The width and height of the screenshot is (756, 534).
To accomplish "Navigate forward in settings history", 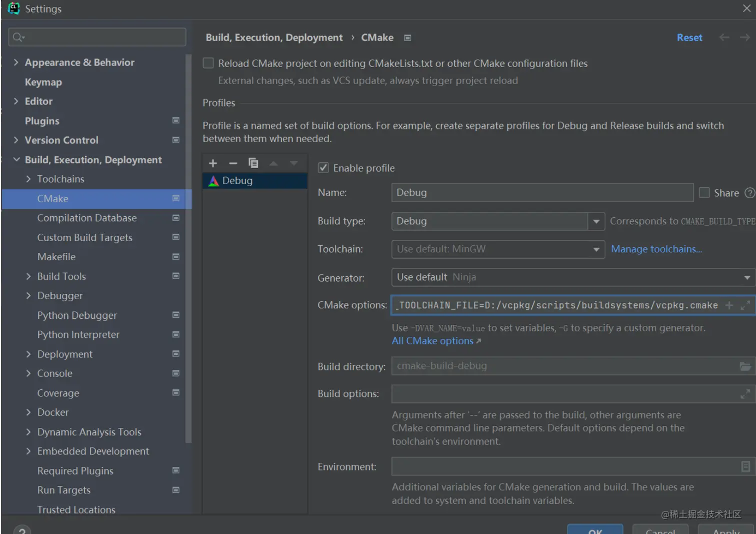I will (x=745, y=38).
